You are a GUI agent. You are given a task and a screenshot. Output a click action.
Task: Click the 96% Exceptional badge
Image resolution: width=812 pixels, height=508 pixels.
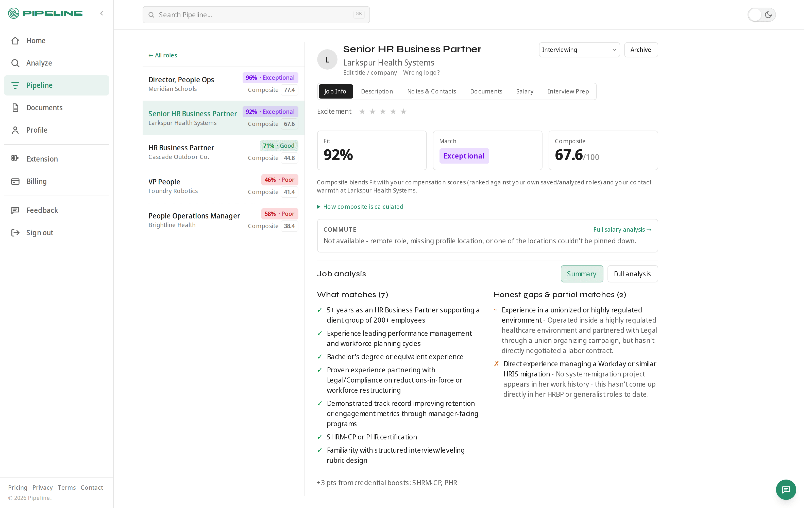tap(270, 78)
